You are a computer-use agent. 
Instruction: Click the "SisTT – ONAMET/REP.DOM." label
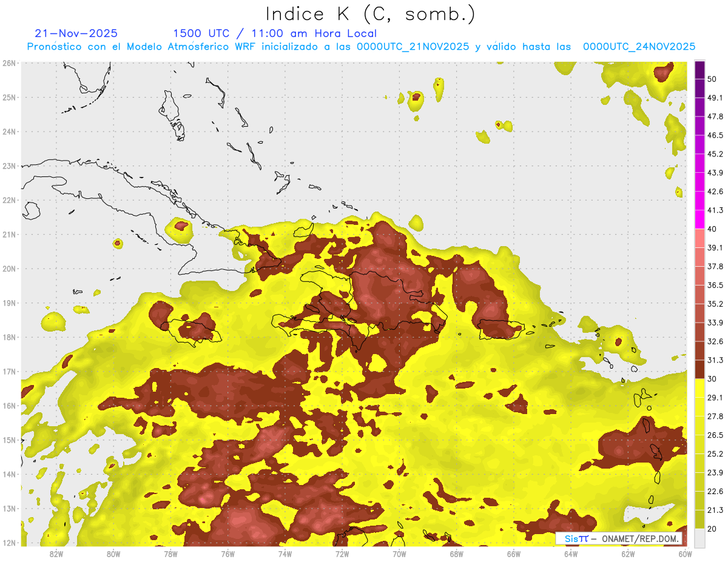[x=619, y=538]
